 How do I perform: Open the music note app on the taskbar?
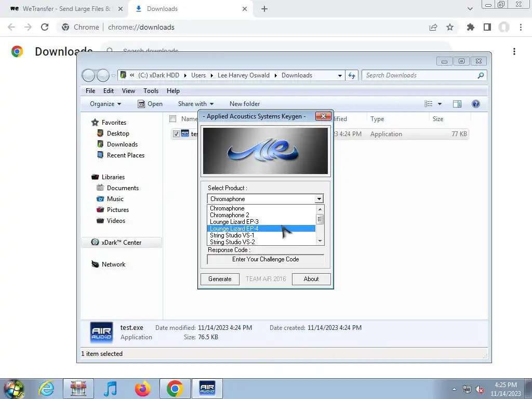(x=111, y=389)
